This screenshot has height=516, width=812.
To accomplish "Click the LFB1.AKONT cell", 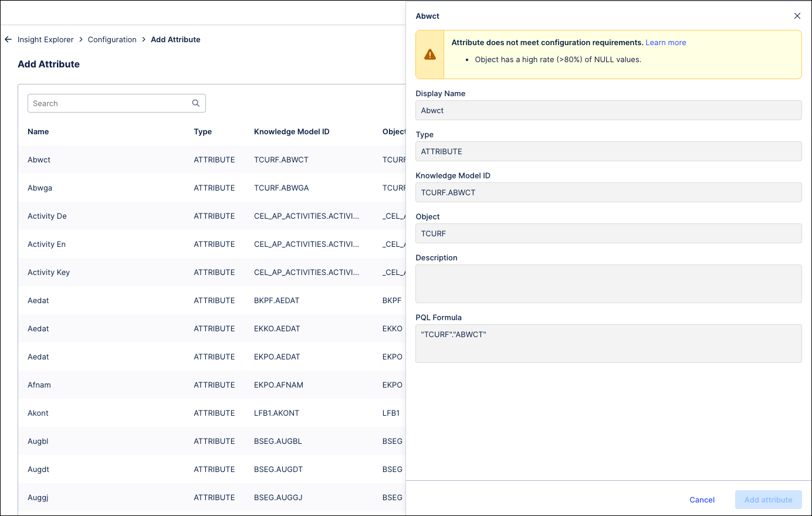I will click(277, 413).
